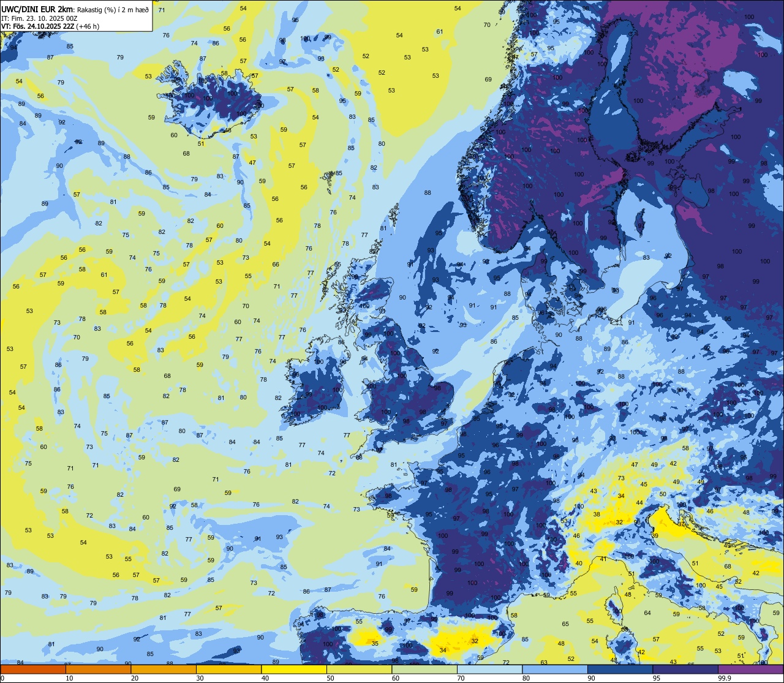784x683 pixels.
Task: Click the legend tick label '70'
Action: [x=461, y=678]
